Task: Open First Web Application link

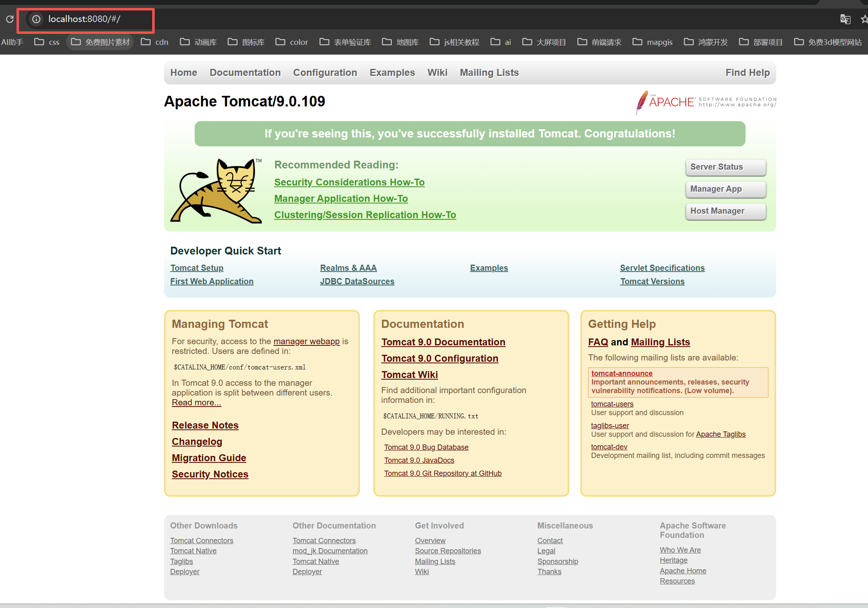Action: [x=212, y=281]
